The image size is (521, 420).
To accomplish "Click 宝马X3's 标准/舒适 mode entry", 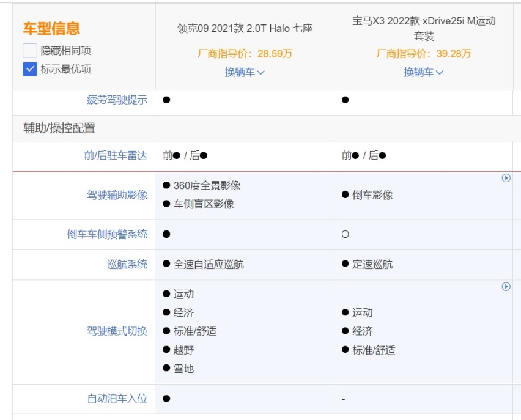I will click(x=369, y=350).
